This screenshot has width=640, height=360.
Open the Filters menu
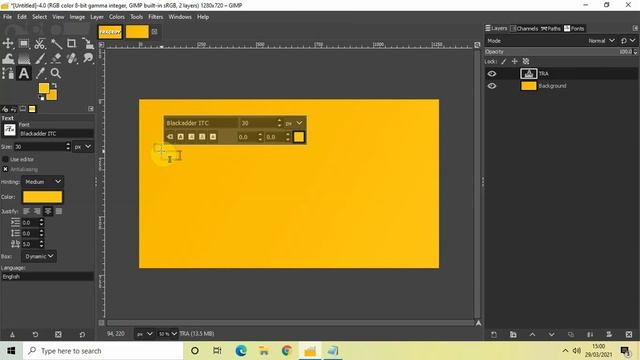pos(156,17)
